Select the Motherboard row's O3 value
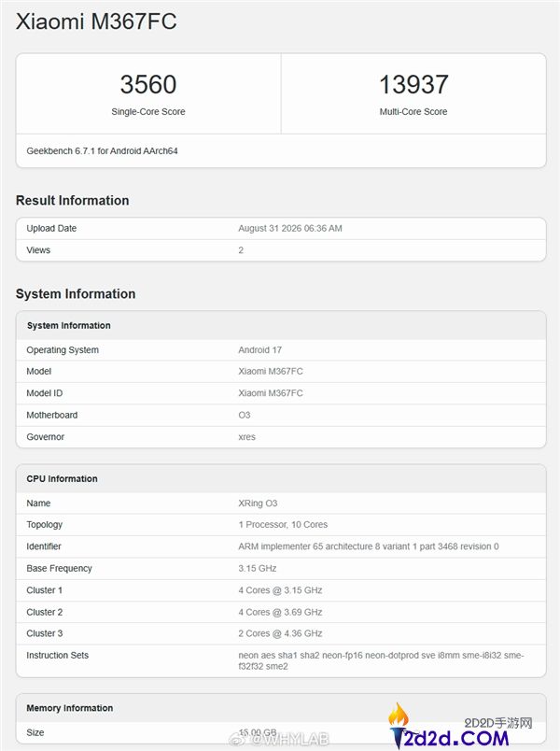 245,416
